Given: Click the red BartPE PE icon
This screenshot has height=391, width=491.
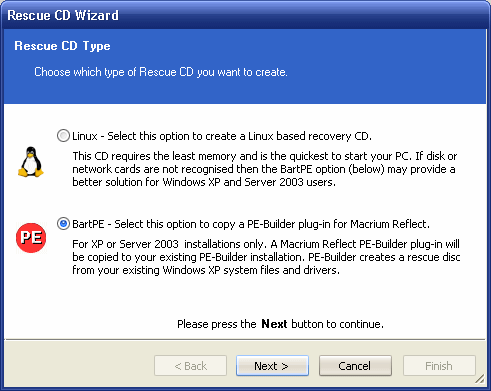Looking at the screenshot, I should [x=31, y=238].
